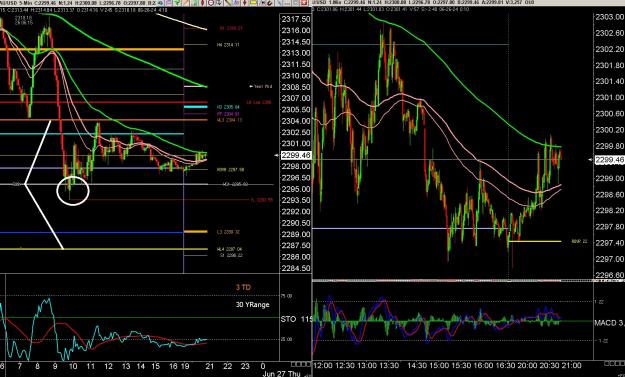The width and height of the screenshot is (625, 377).
Task: Click the 2304.00 price axis label
Action: coord(296,121)
